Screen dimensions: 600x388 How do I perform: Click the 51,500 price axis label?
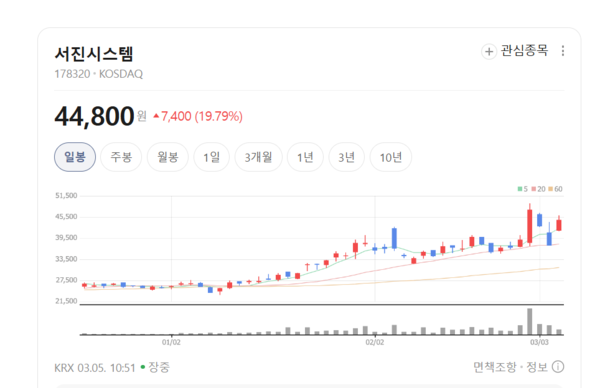pyautogui.click(x=66, y=196)
